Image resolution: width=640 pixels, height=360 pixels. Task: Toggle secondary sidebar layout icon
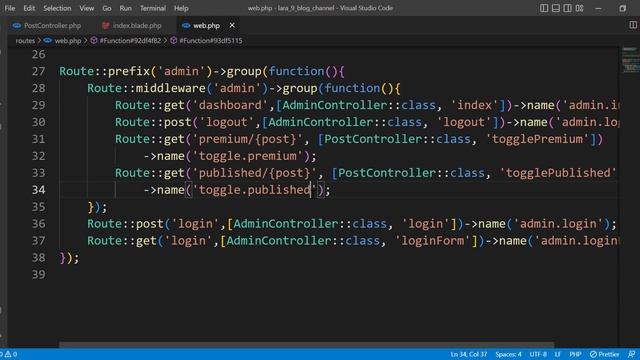point(568,8)
